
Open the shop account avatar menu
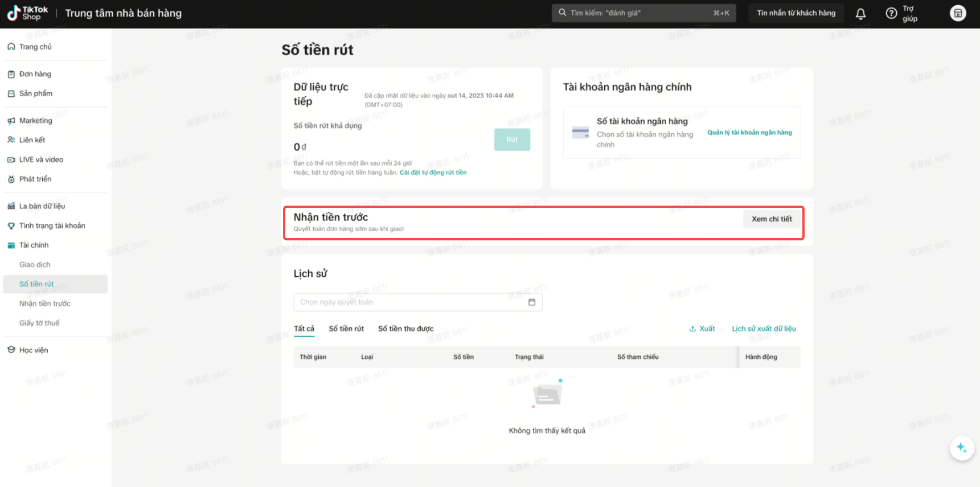tap(958, 13)
